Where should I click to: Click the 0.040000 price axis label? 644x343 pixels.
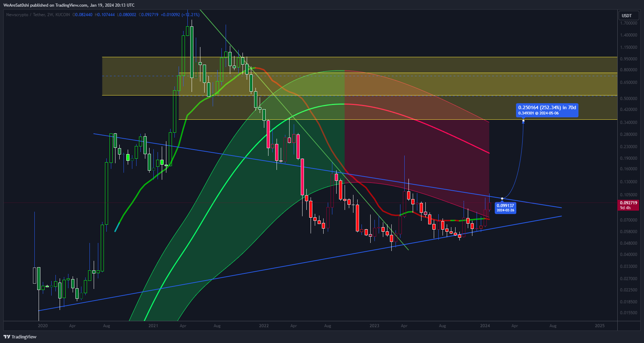(x=629, y=255)
